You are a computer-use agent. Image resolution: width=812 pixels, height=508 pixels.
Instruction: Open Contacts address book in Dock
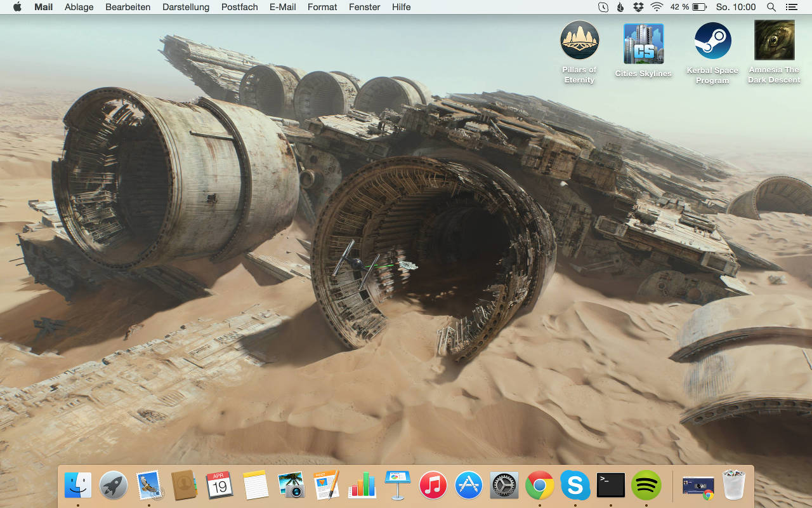pyautogui.click(x=185, y=486)
